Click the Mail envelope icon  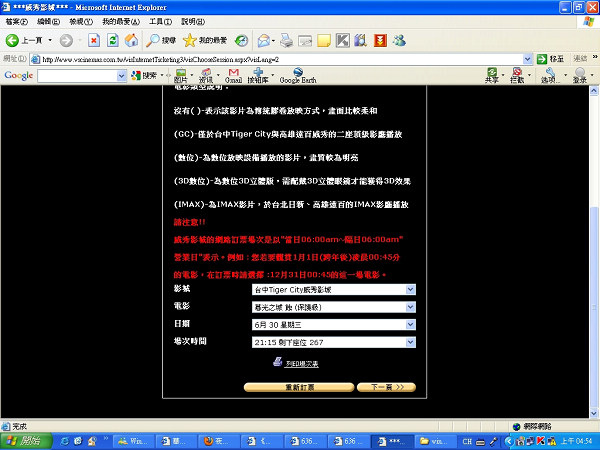pos(264,40)
